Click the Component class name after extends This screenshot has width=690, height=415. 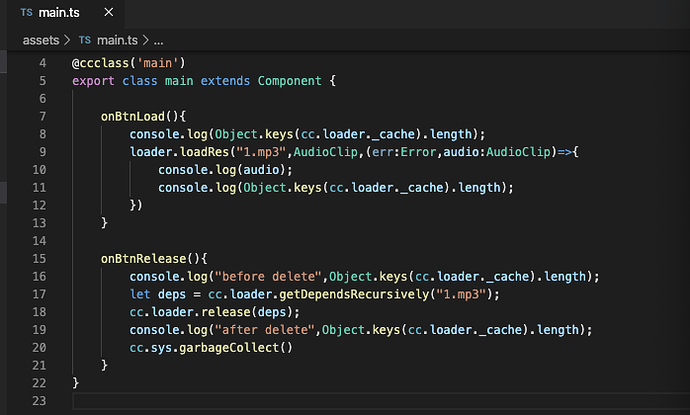coord(292,81)
